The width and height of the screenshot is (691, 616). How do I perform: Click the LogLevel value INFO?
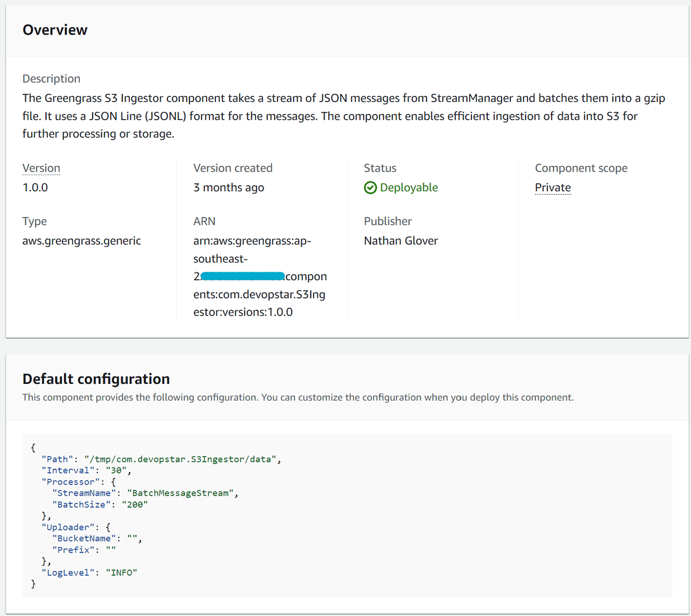coord(122,572)
